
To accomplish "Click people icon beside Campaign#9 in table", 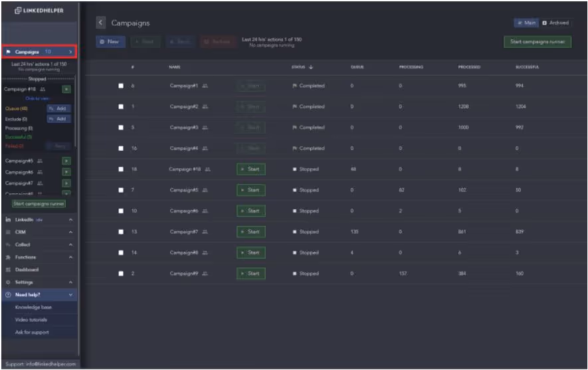I will coord(205,274).
